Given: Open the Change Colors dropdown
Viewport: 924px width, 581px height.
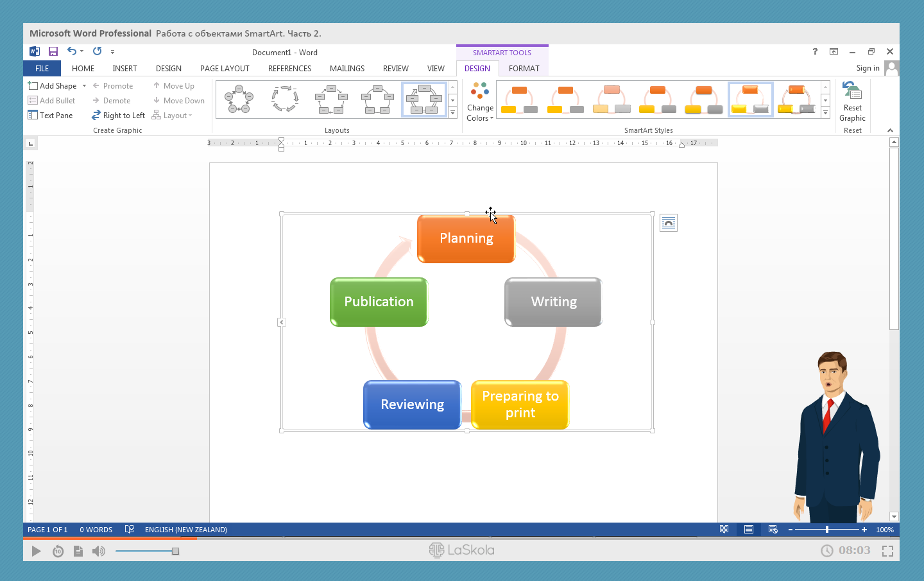Looking at the screenshot, I should tap(480, 102).
